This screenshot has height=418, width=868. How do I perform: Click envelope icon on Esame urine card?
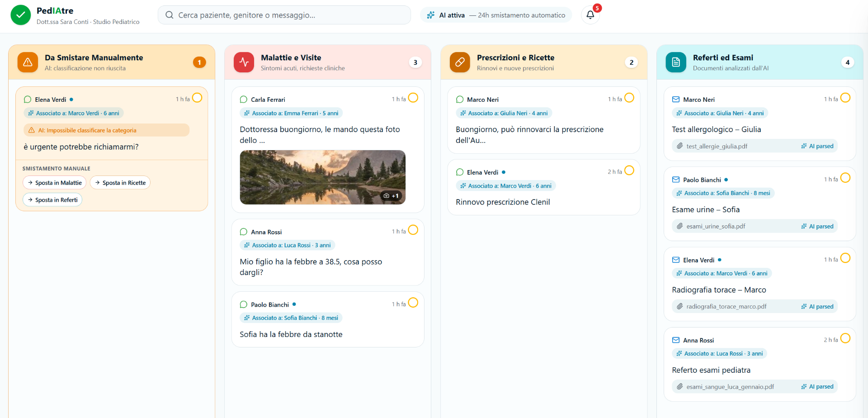coord(676,180)
